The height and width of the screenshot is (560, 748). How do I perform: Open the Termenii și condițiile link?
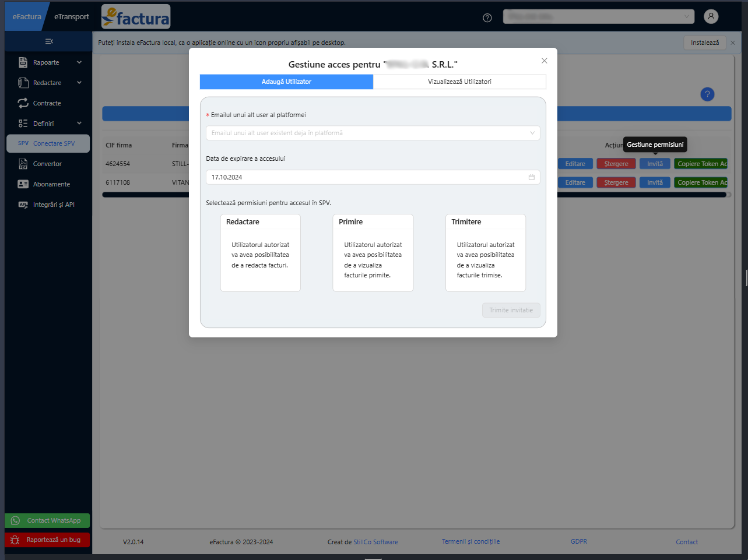(470, 541)
